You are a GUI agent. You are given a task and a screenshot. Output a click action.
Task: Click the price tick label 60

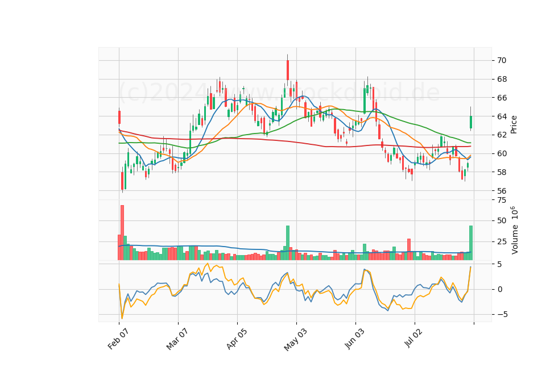pos(502,154)
